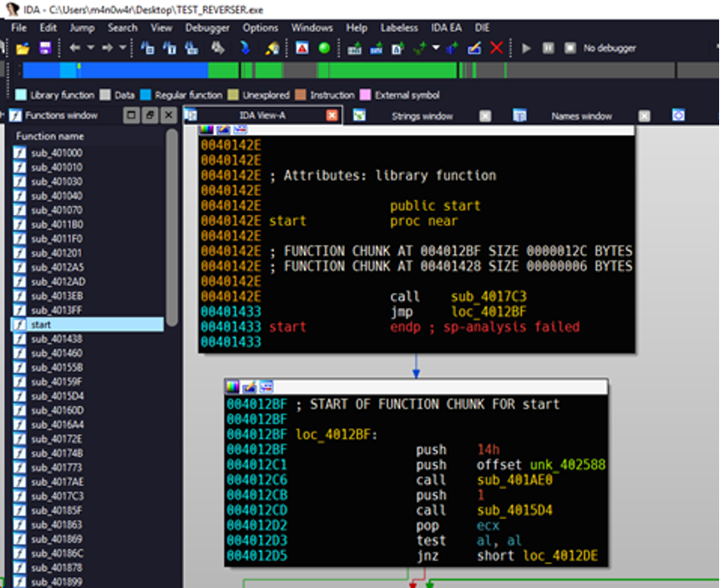
Task: Click the pause debugger button
Action: [548, 48]
